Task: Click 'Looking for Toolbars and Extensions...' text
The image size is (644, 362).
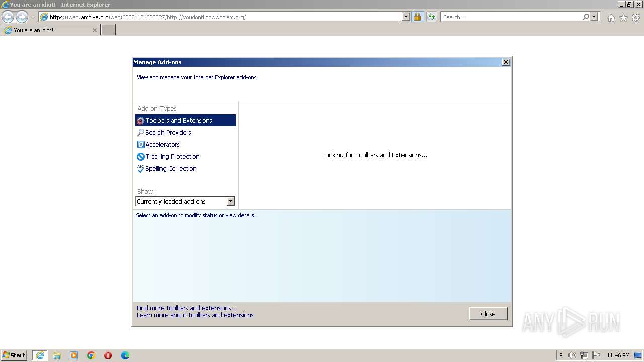Action: [x=374, y=155]
